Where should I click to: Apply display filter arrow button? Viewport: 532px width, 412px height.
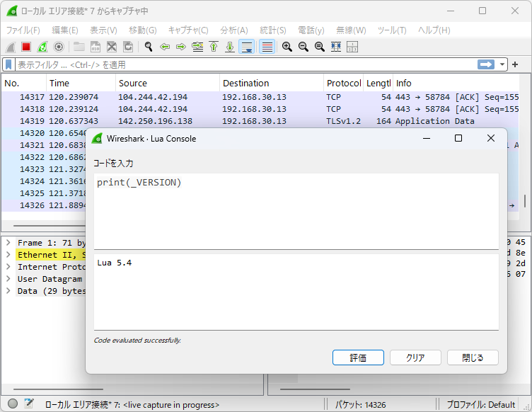[486, 64]
